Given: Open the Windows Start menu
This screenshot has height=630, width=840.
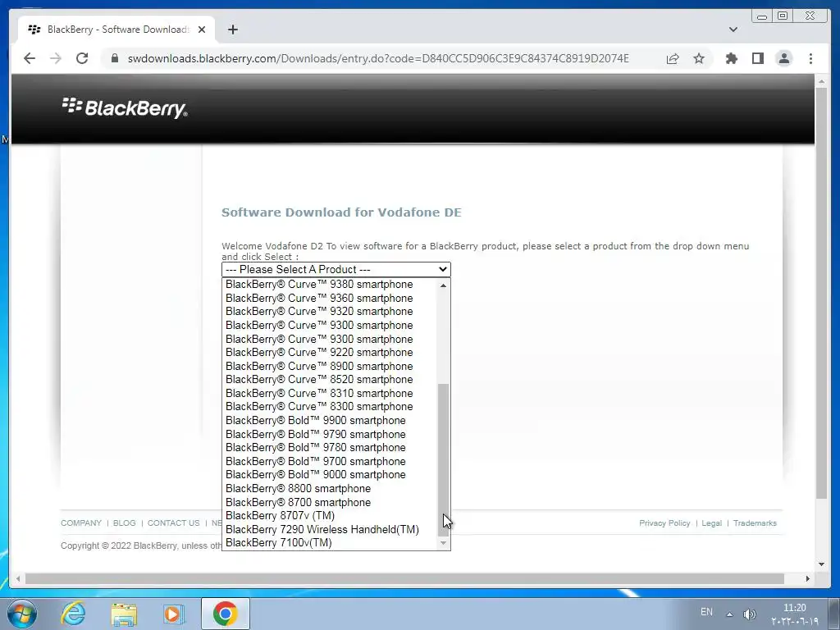Looking at the screenshot, I should point(22,614).
